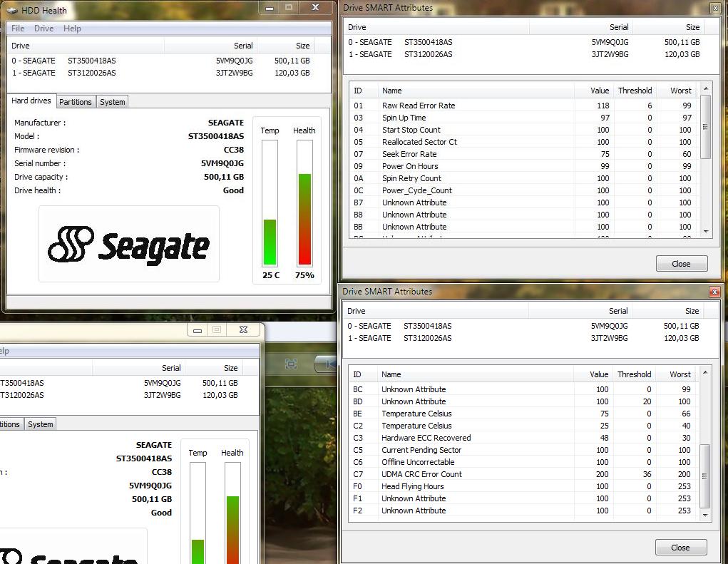Viewport: 728px width, 564px height.
Task: Click the scrollbar thumb in top SMART attributes list
Action: (705, 127)
